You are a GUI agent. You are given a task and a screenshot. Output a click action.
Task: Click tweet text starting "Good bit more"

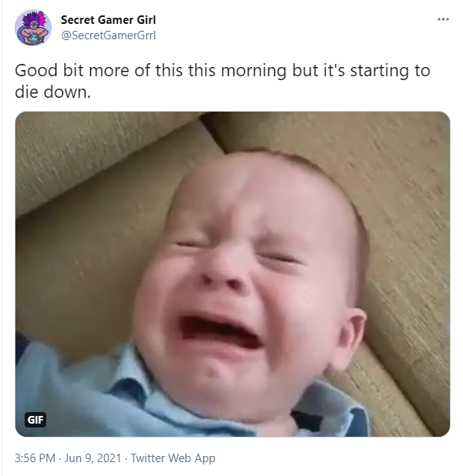click(222, 81)
